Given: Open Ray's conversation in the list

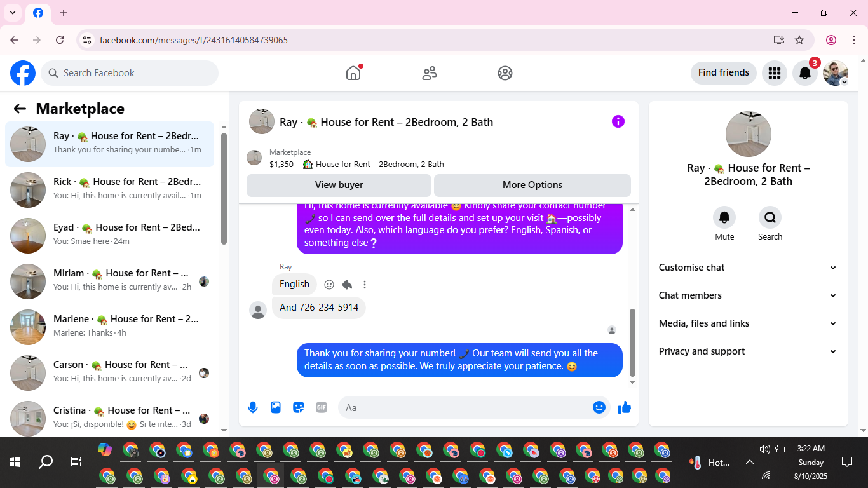Looking at the screenshot, I should pos(110,144).
